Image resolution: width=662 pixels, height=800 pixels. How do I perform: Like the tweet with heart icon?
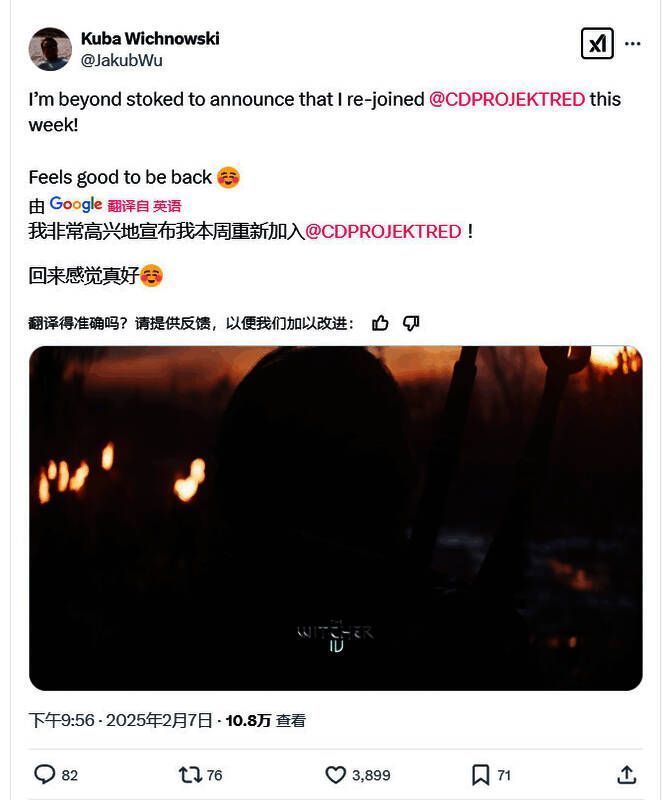pyautogui.click(x=336, y=775)
